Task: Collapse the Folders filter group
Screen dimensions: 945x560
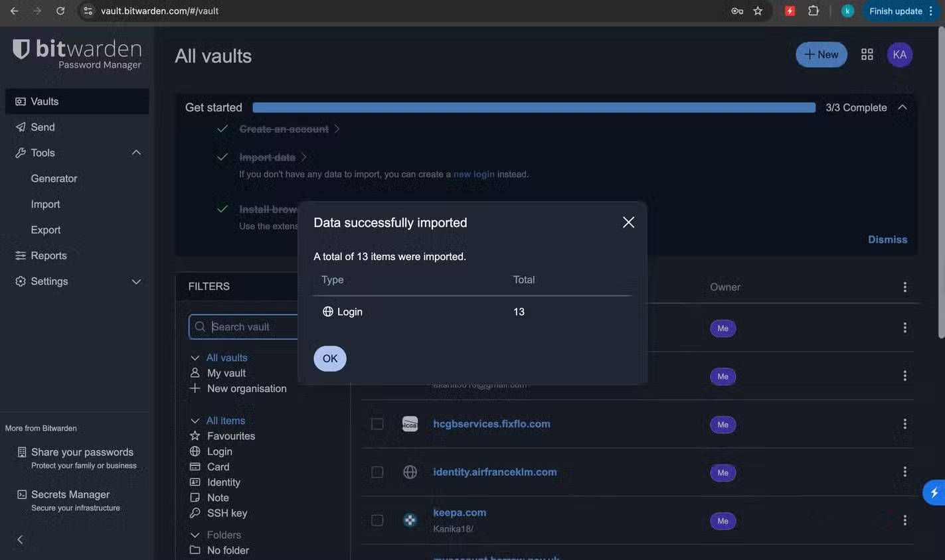Action: 195,535
